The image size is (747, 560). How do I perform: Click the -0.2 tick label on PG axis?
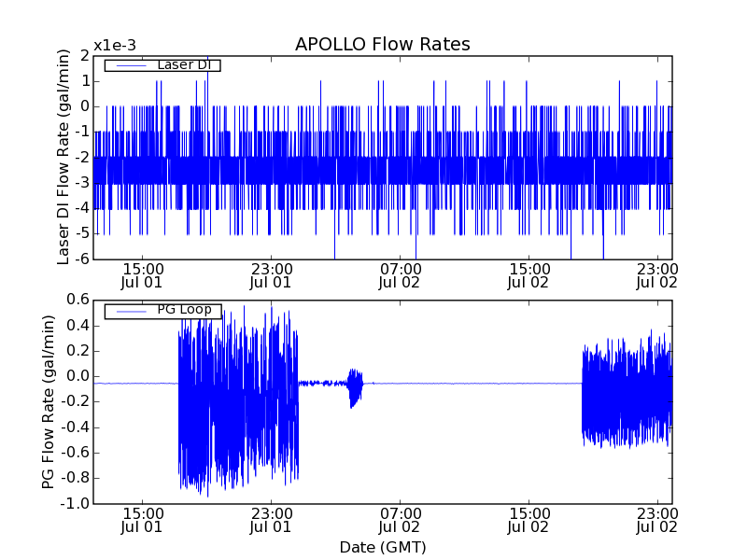(76, 402)
